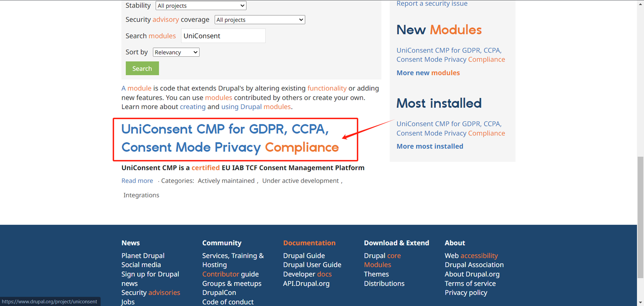Open Contributor guide footer link

(x=231, y=274)
